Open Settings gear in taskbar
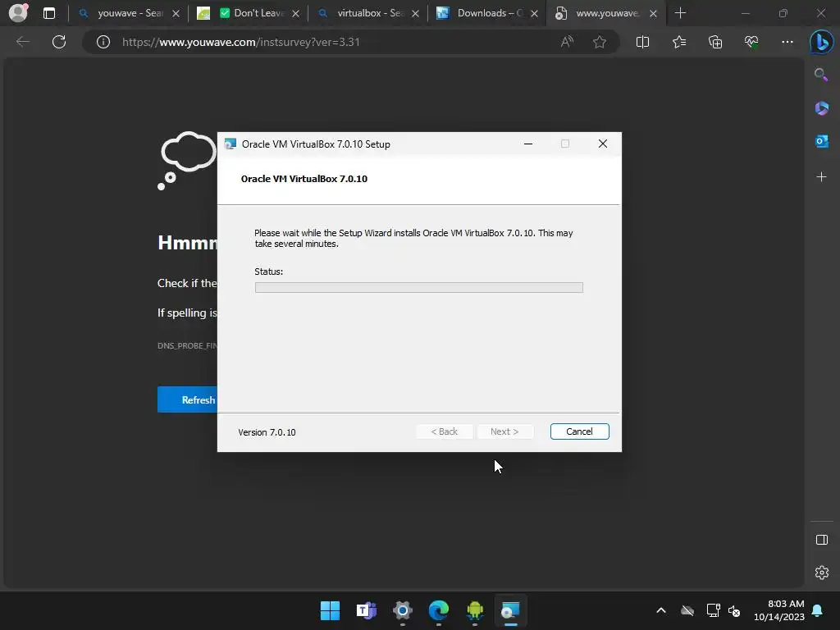Screen dimensions: 840x630 402,610
